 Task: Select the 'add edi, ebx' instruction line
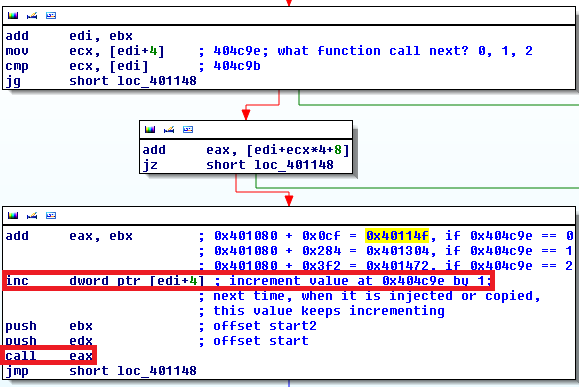pyautogui.click(x=69, y=36)
